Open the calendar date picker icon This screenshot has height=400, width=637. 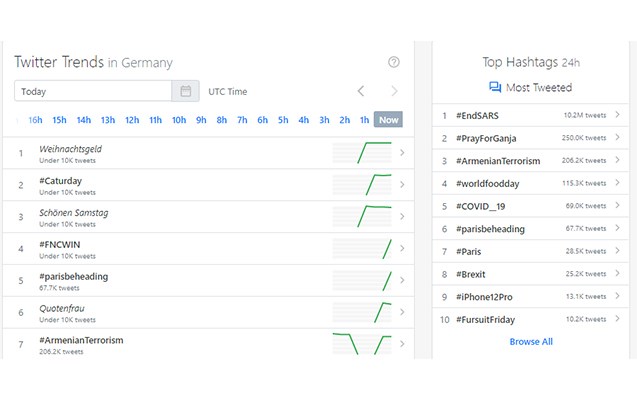tap(186, 91)
